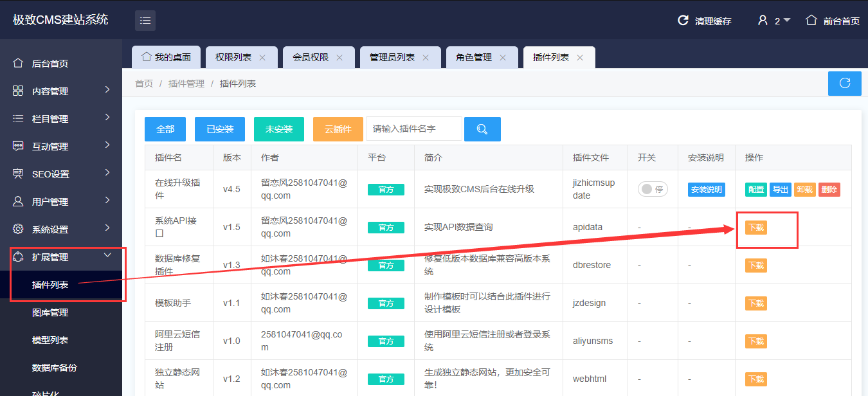Click 安装说明 for 在线升级插件
The height and width of the screenshot is (396, 868).
point(706,190)
